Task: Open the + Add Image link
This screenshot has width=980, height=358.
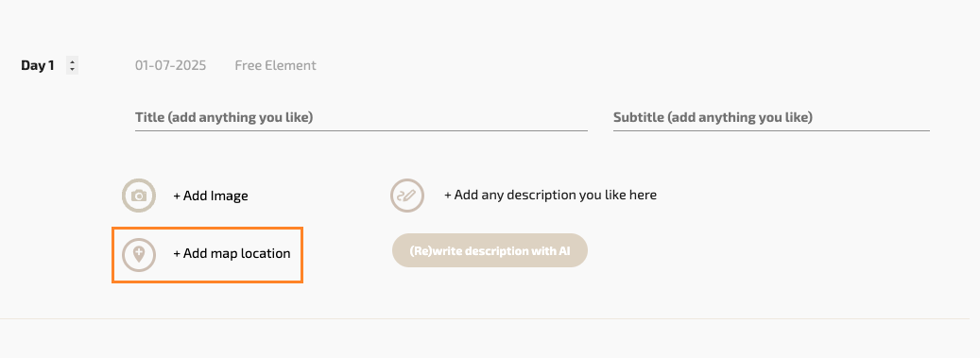Action: point(211,196)
